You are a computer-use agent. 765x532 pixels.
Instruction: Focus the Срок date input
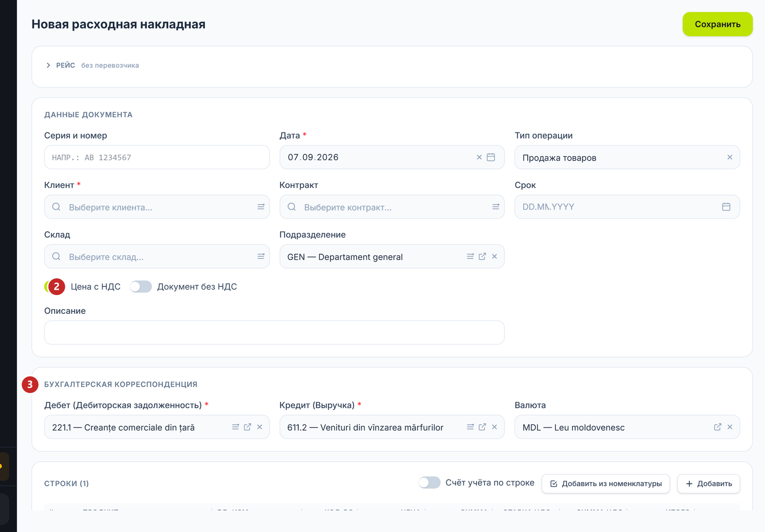pyautogui.click(x=627, y=207)
